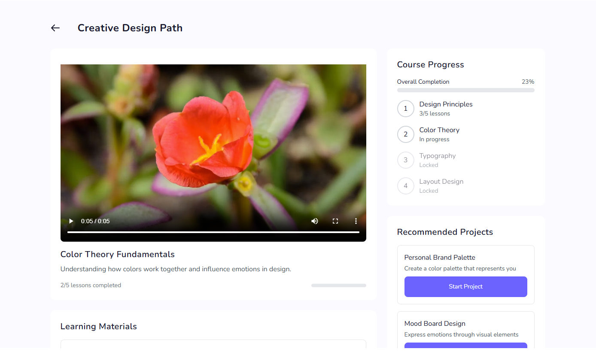Click step 3 locked circle
Screen dimensions: 596x364
pos(405,160)
